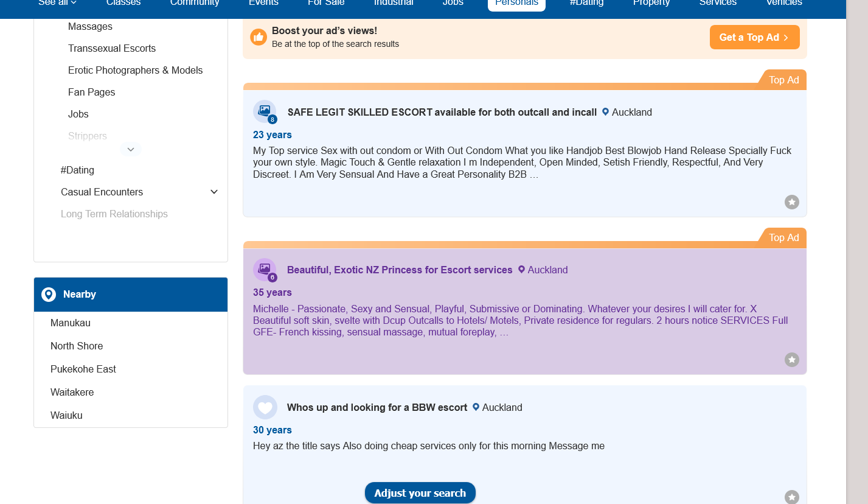Click '30 years' text in BBW ad
Image resolution: width=868 pixels, height=504 pixels.
click(x=273, y=430)
